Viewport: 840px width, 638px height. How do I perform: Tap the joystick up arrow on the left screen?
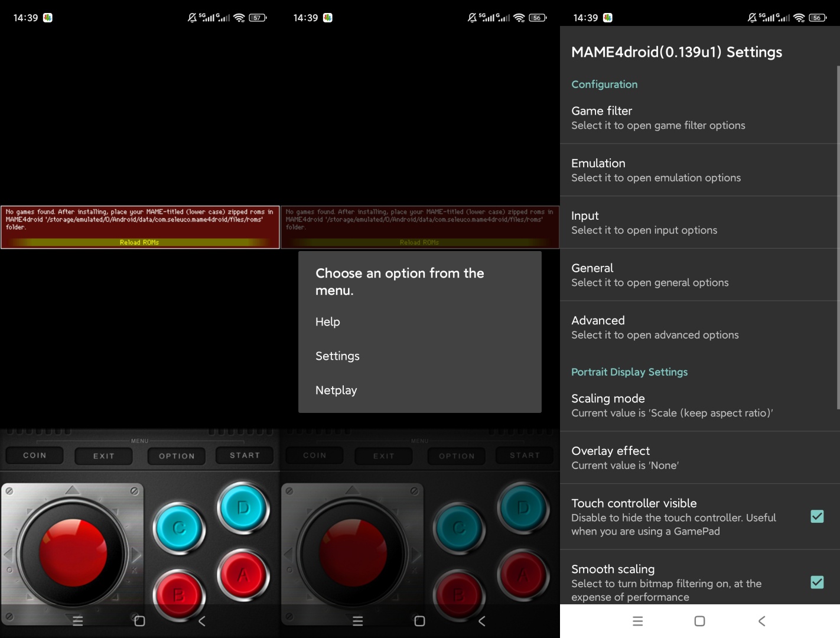click(73, 490)
